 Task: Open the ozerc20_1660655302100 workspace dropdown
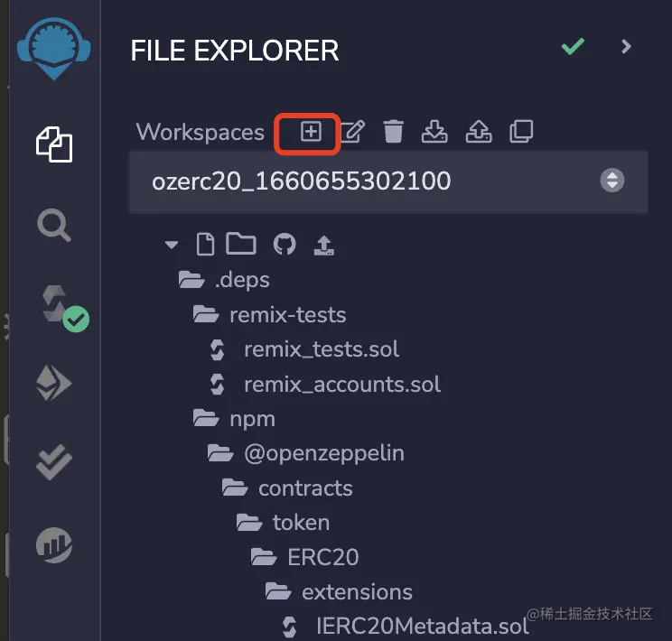pos(388,181)
